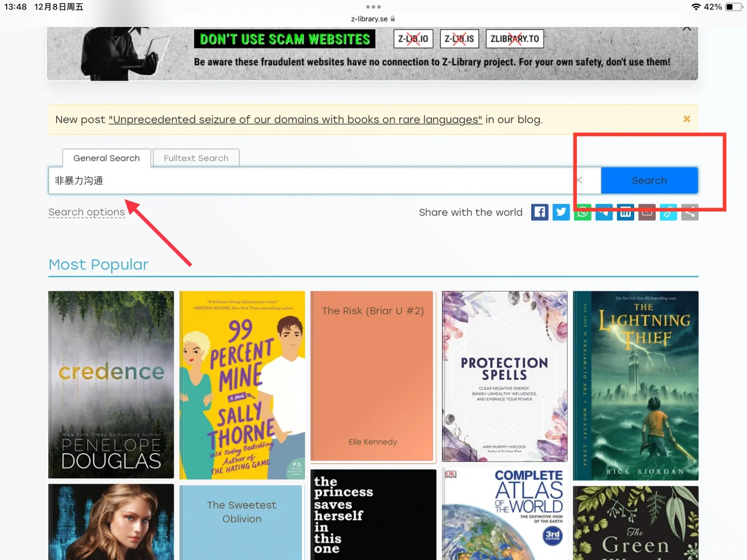Click the blue Search button
This screenshot has width=747, height=560.
tap(649, 180)
